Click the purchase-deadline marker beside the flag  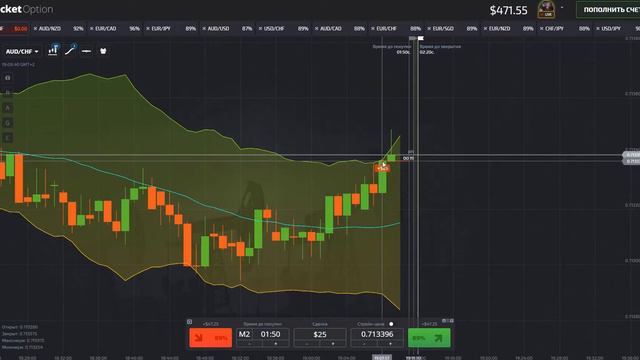coord(413,38)
